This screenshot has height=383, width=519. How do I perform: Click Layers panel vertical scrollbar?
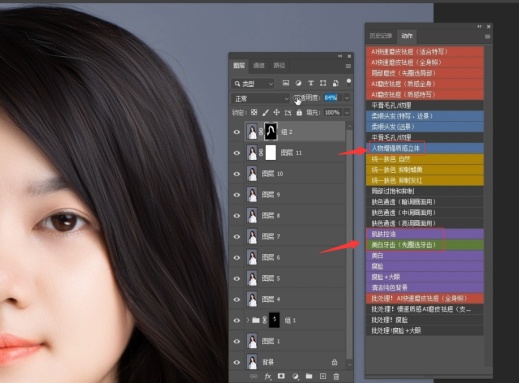(349, 243)
